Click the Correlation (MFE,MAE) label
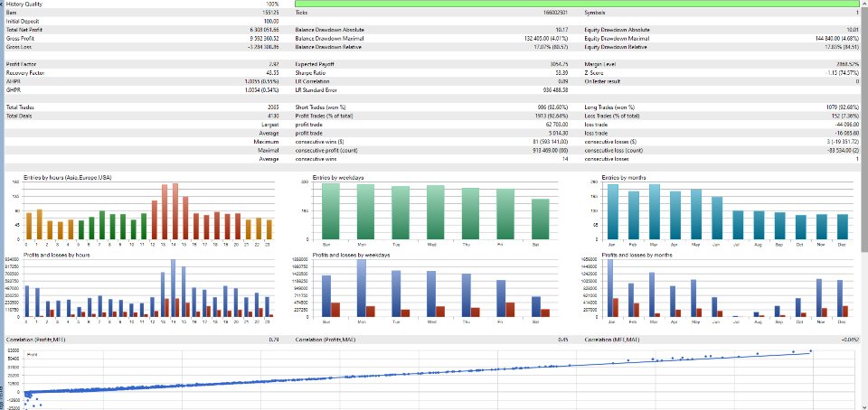 [x=617, y=340]
